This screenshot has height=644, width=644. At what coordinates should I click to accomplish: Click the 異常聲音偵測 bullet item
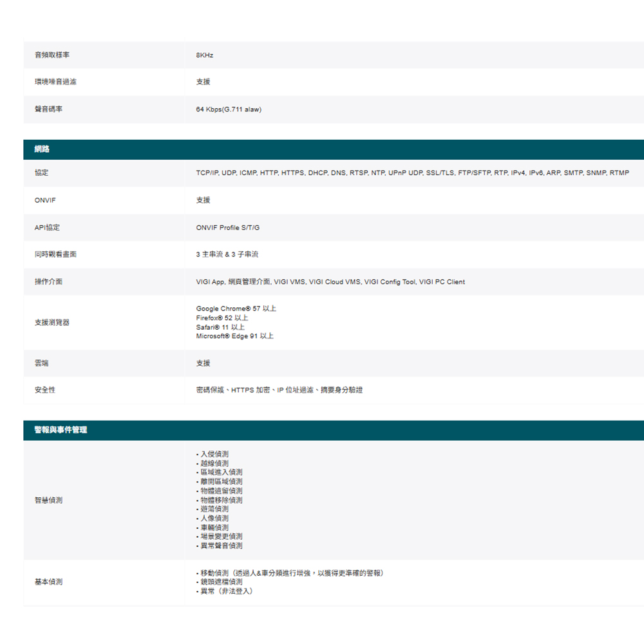[x=221, y=546]
